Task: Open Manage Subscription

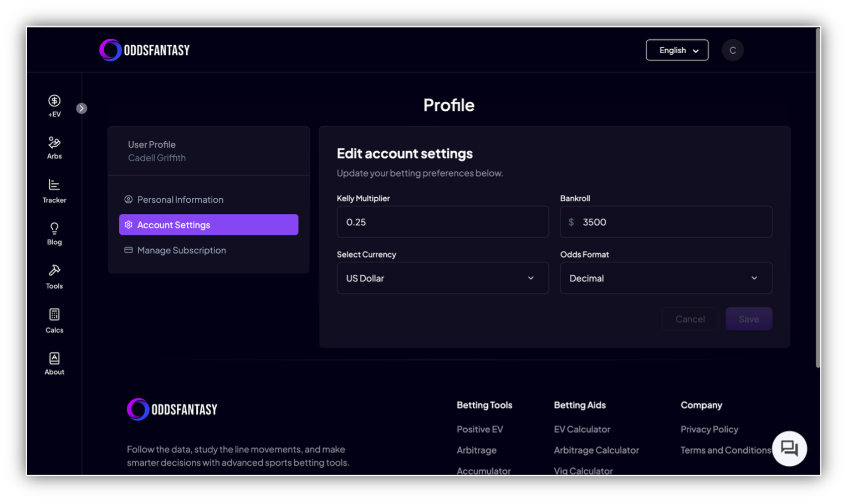Action: point(181,250)
